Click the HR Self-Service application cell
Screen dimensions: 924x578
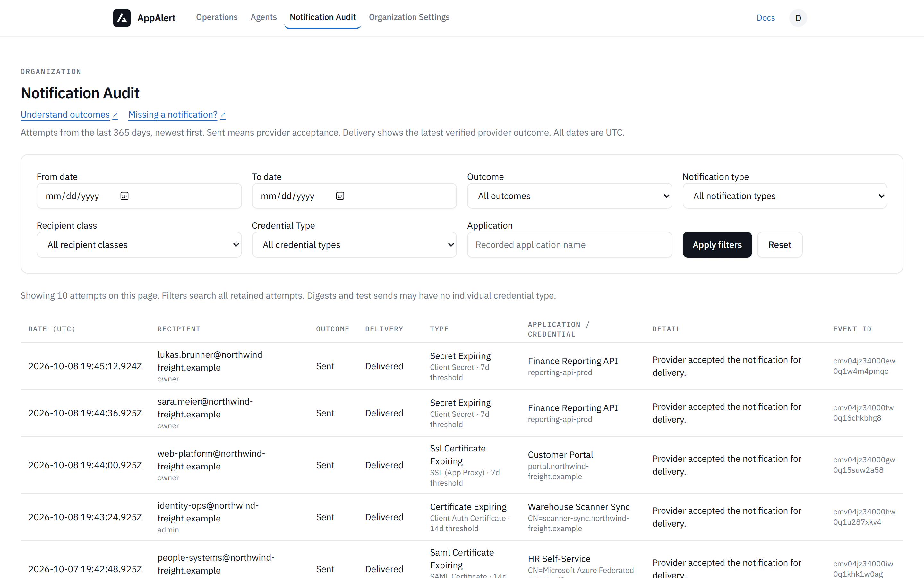(559, 559)
